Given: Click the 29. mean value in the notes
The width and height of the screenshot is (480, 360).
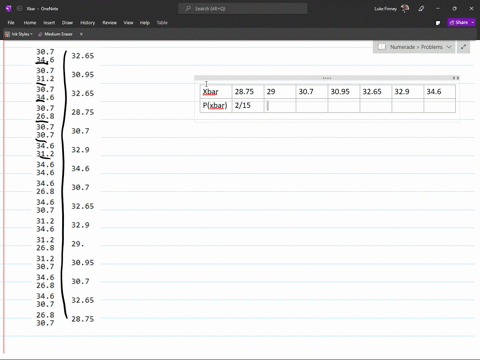Looking at the screenshot, I should tap(78, 244).
